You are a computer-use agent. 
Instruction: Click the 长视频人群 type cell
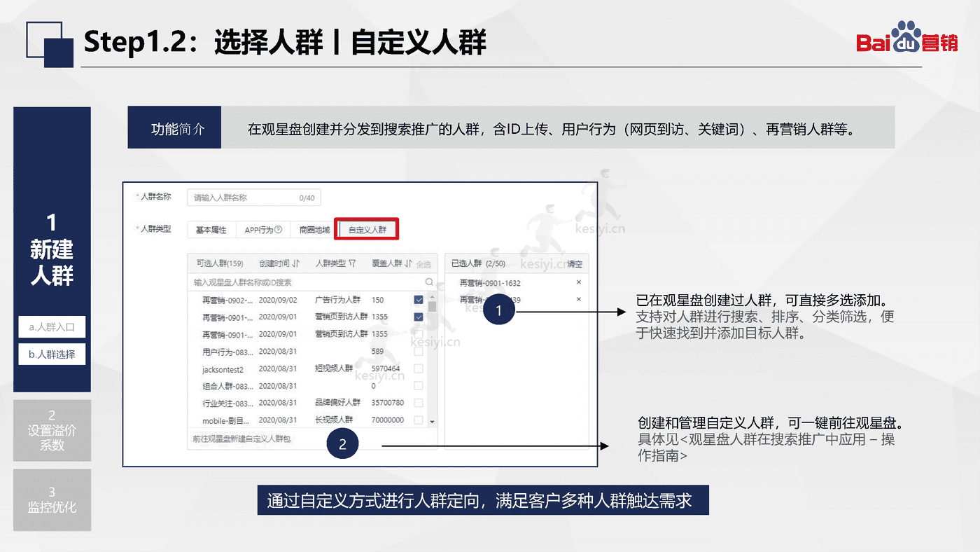point(334,420)
